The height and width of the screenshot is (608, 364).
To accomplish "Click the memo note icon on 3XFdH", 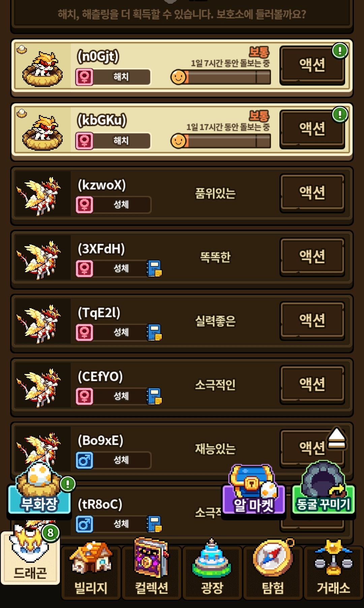I will tap(154, 268).
